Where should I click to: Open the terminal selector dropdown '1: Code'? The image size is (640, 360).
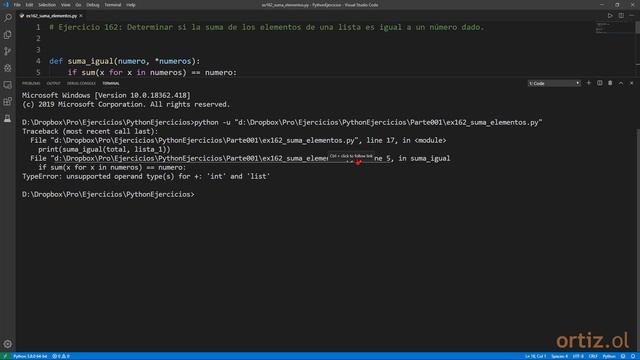point(554,83)
